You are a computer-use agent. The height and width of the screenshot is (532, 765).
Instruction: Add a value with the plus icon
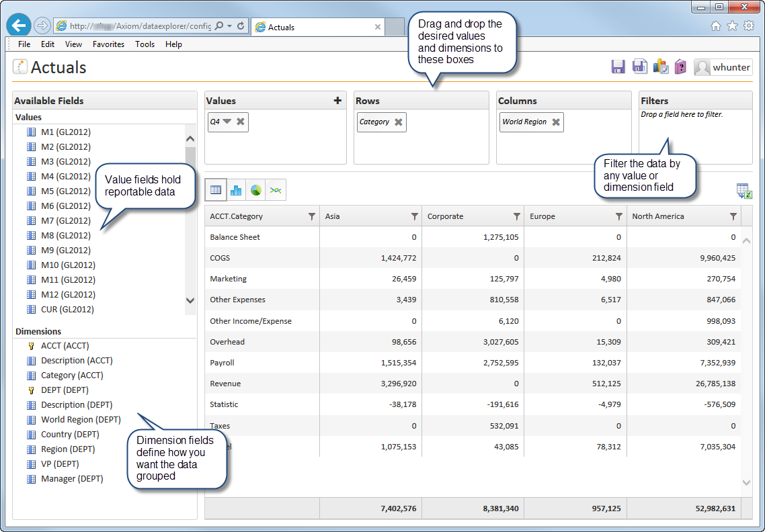click(x=337, y=101)
